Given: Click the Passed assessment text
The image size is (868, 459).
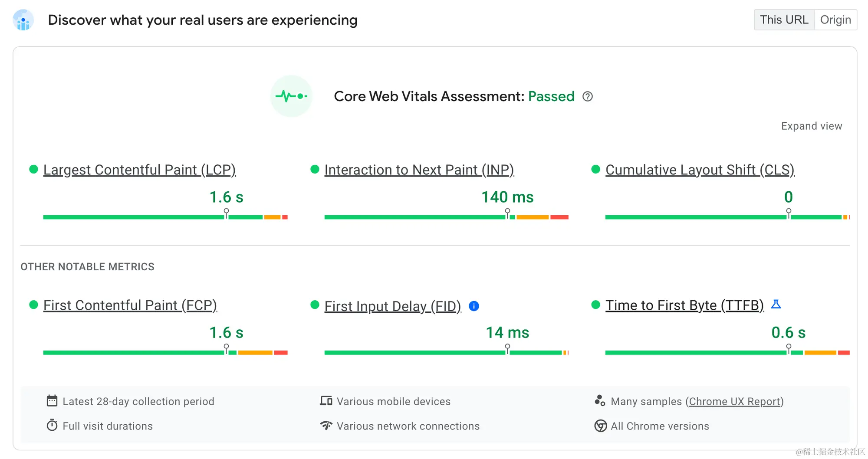Looking at the screenshot, I should tap(551, 96).
